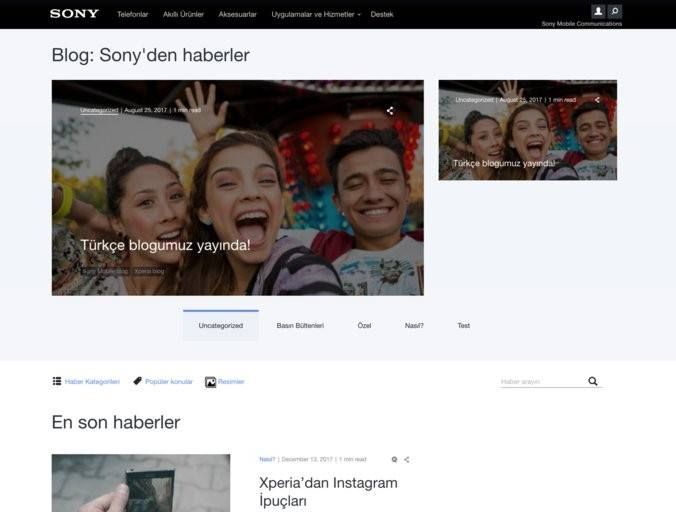The height and width of the screenshot is (512, 676).
Task: Click the Haber arayın search field
Action: [x=541, y=382]
